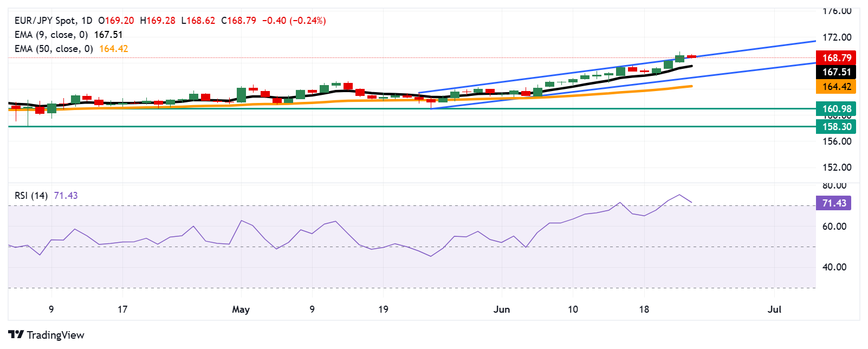The height and width of the screenshot is (349, 868).
Task: Click the 9 date label between May and 19
Action: coord(312,309)
